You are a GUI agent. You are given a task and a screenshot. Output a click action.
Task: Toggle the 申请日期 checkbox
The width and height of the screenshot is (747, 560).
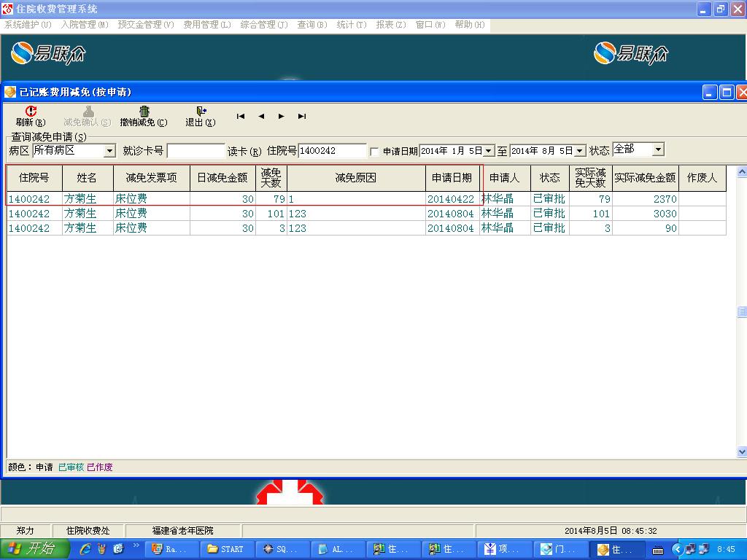[x=374, y=152]
